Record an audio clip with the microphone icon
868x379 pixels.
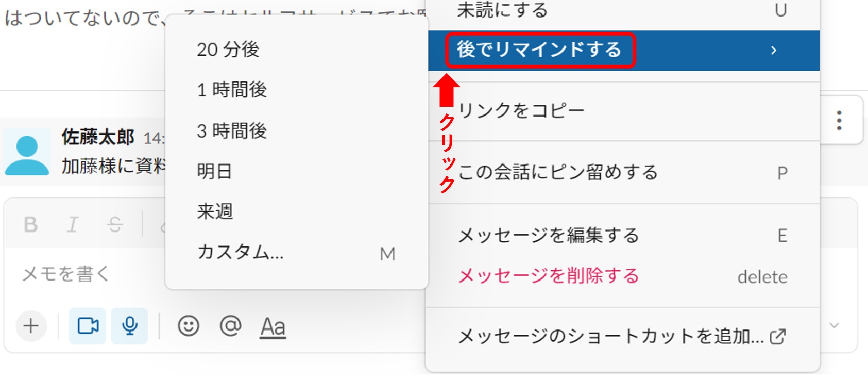tap(129, 326)
